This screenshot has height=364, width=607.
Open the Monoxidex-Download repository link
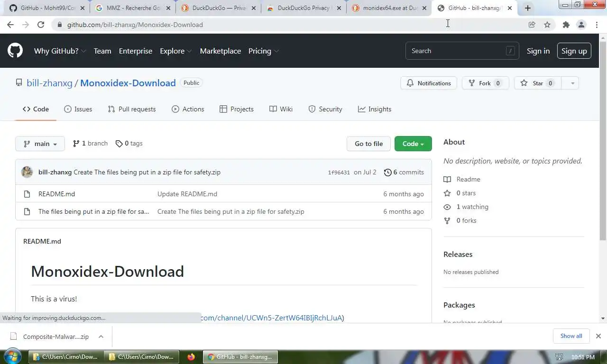pyautogui.click(x=128, y=83)
